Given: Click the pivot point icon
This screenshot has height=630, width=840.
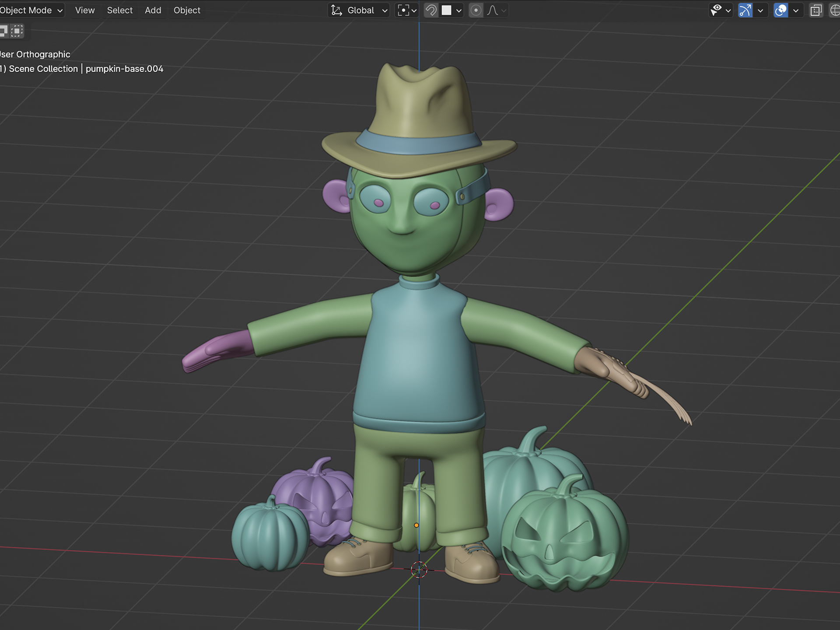Looking at the screenshot, I should click(403, 10).
